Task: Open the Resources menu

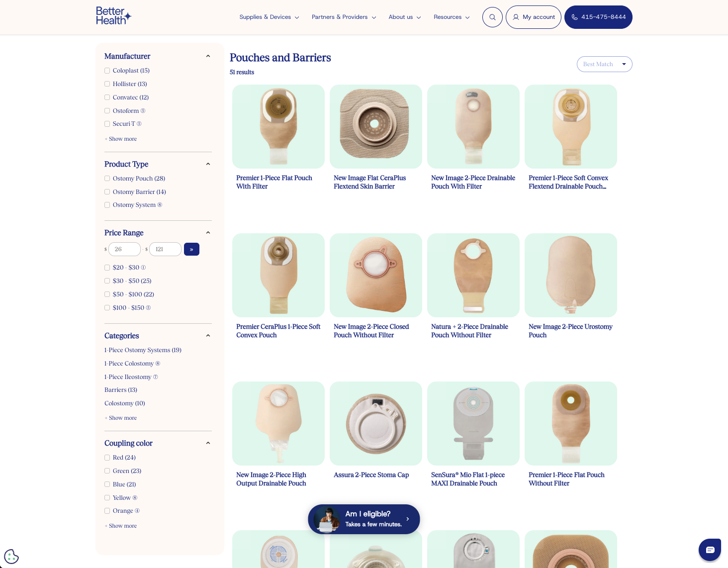Action: pos(452,17)
